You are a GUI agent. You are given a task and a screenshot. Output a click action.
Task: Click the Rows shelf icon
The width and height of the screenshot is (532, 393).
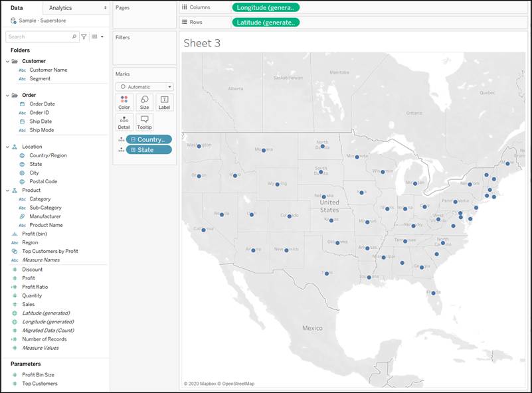[x=184, y=22]
